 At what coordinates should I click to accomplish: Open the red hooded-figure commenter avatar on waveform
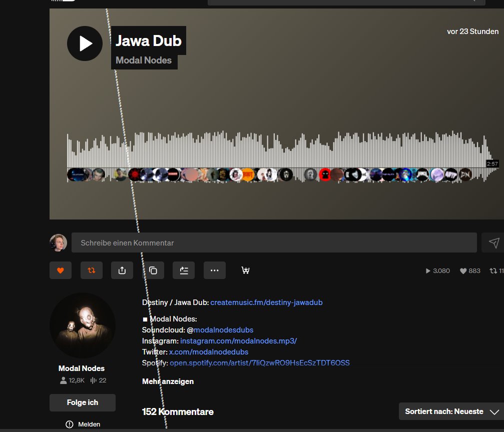click(325, 174)
